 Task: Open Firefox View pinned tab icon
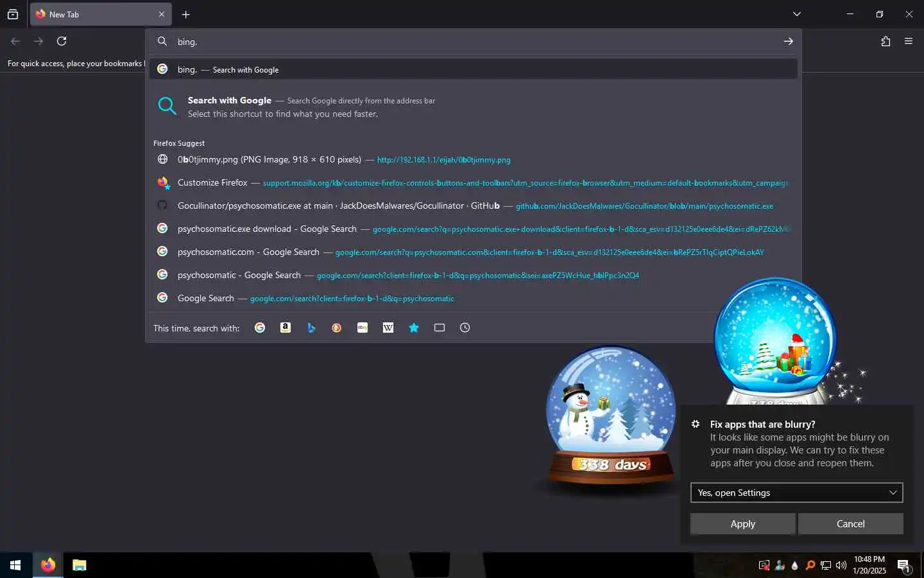point(13,14)
